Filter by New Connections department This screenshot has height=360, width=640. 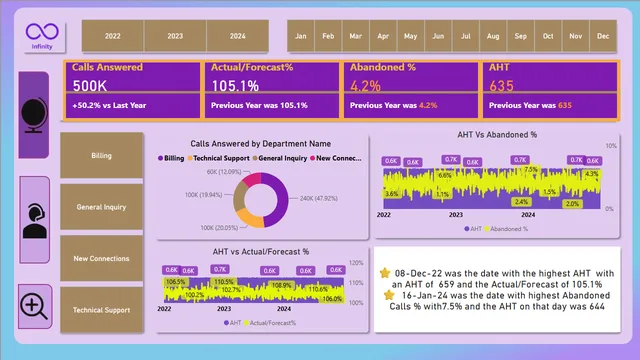[x=101, y=258]
